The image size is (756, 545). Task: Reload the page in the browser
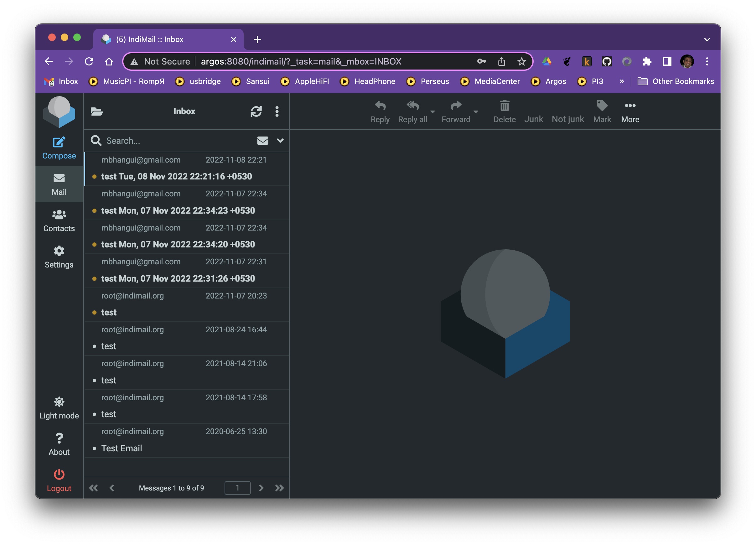pos(89,61)
